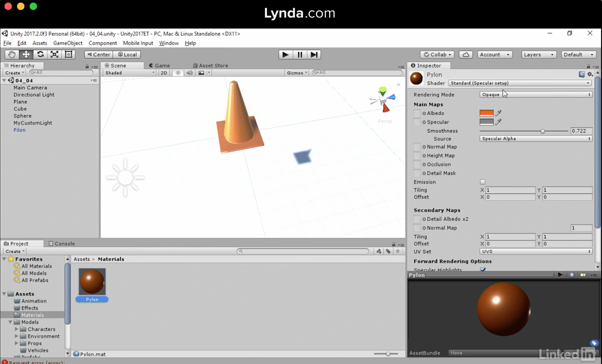
Task: Open the Gizmos dropdown
Action: 297,73
